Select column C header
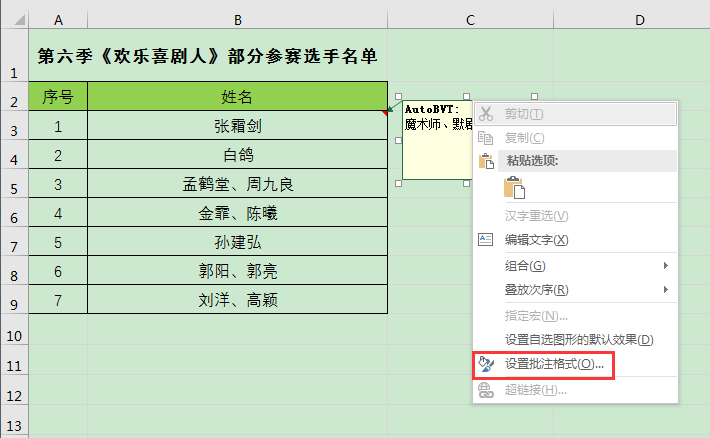 pyautogui.click(x=470, y=20)
